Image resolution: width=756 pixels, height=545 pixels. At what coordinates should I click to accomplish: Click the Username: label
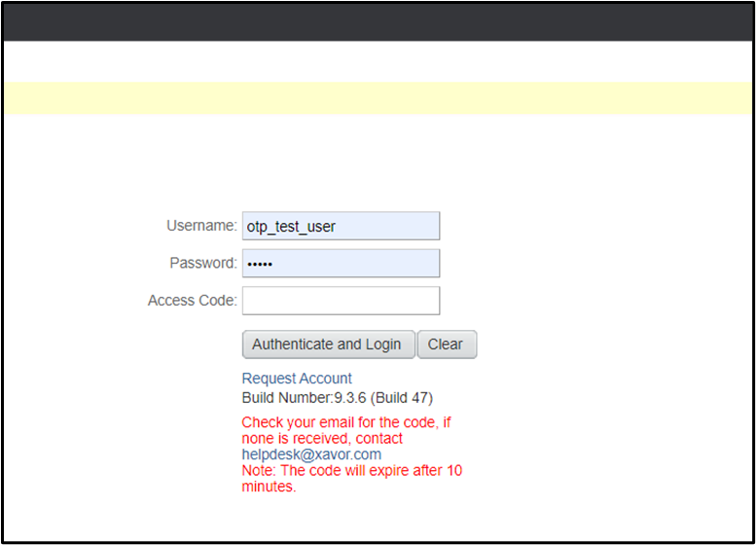201,226
